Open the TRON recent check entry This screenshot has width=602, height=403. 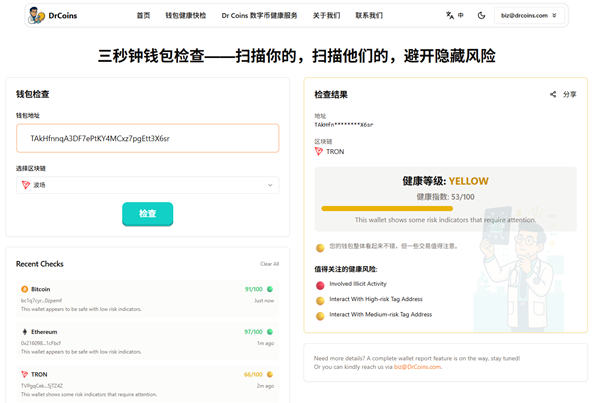coord(147,384)
